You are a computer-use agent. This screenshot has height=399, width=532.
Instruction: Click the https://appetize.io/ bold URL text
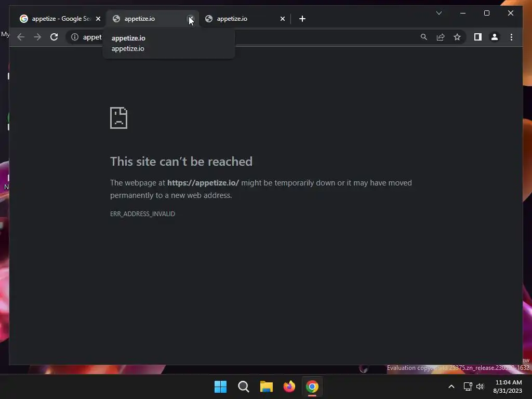[x=203, y=183]
